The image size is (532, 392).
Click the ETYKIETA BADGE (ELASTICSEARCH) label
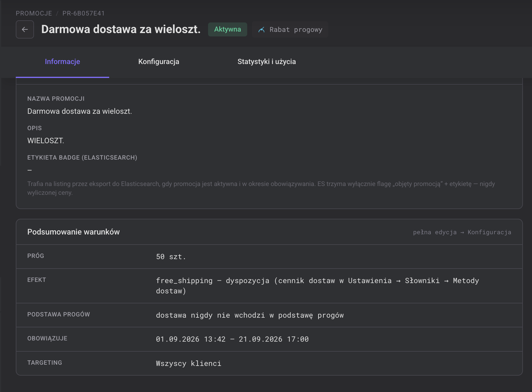(82, 157)
